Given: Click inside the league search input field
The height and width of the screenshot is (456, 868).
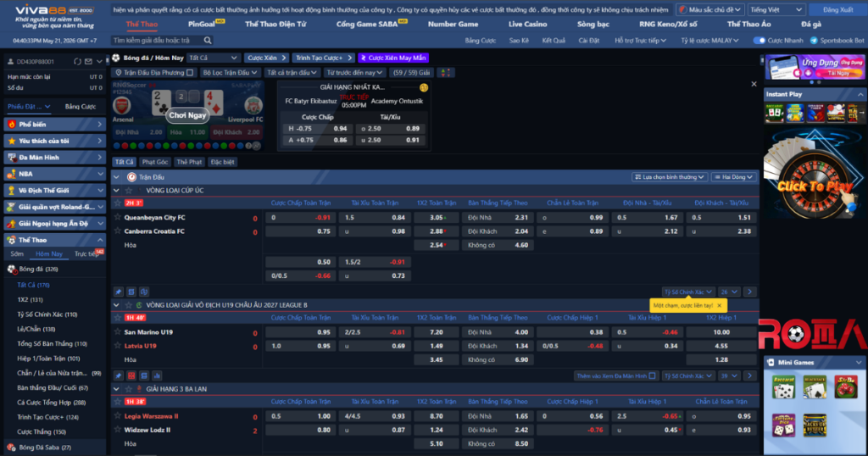Looking at the screenshot, I should click(x=157, y=41).
